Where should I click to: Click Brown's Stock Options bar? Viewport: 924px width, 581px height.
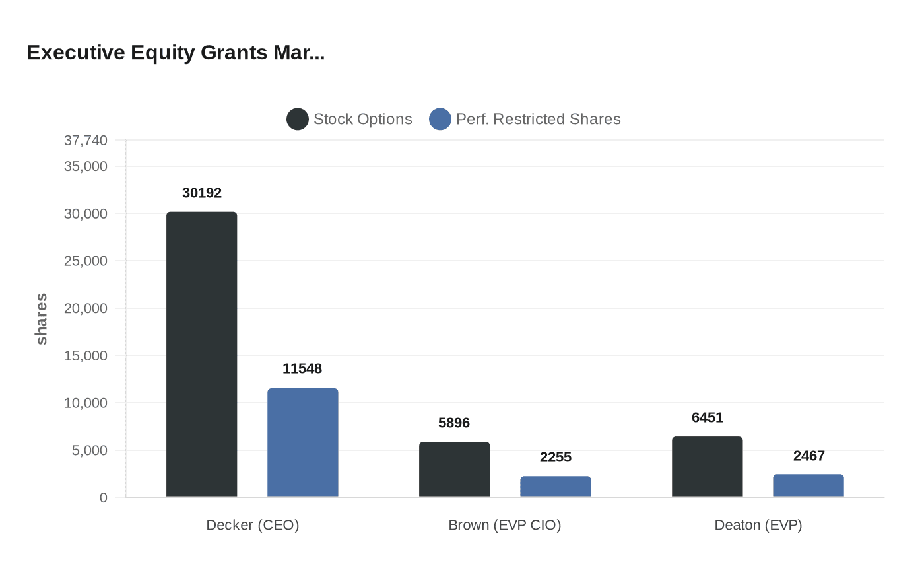pos(454,469)
